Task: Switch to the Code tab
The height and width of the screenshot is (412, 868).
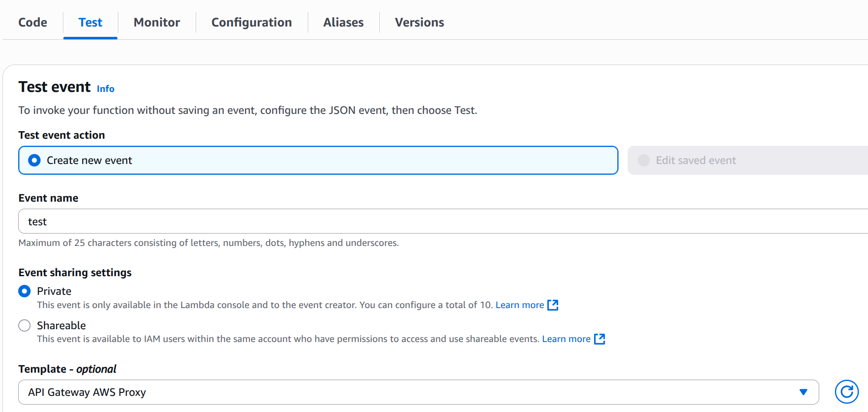Action: [33, 22]
